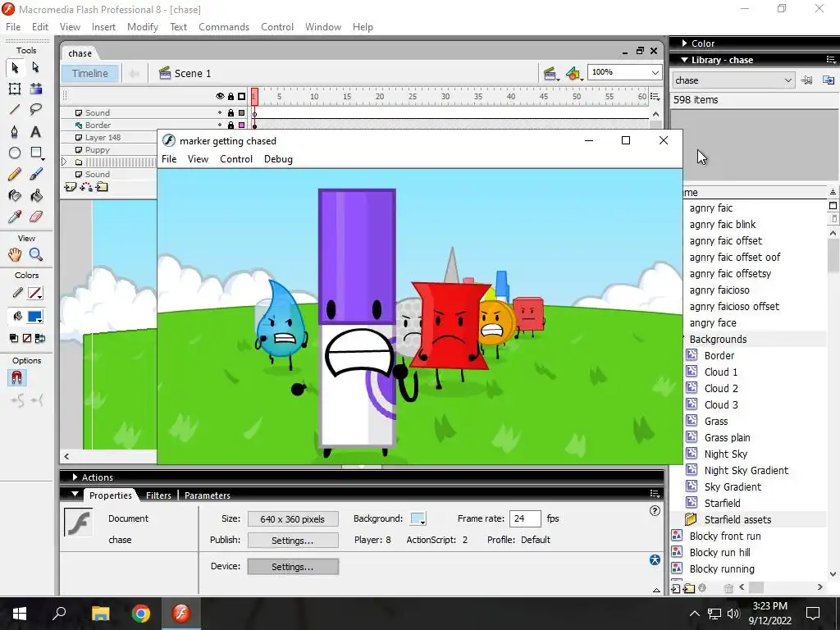
Task: Click the Device Settings button
Action: pyautogui.click(x=293, y=567)
